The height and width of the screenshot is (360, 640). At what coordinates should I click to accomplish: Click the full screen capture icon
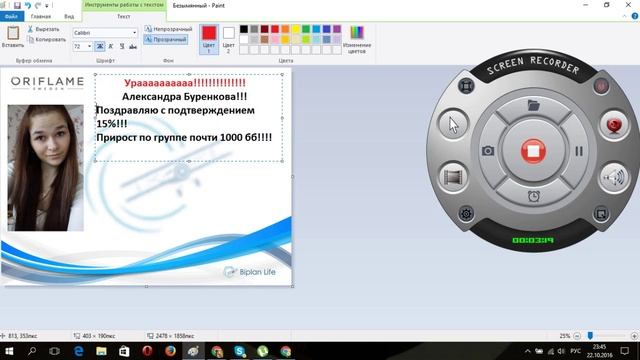click(466, 86)
